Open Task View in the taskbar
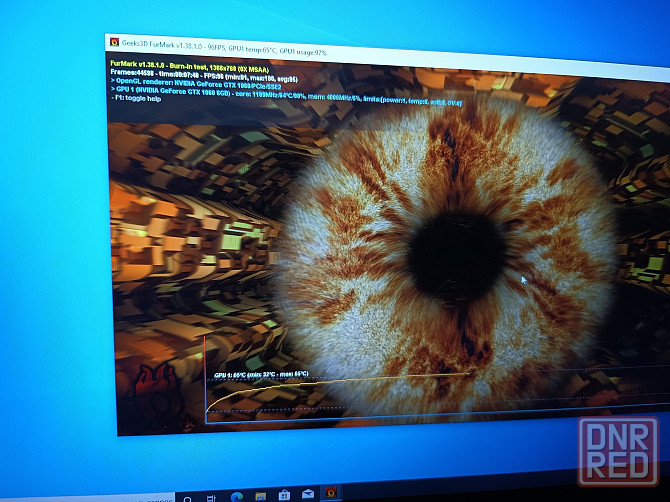Viewport: 670px width, 502px height. (212, 499)
